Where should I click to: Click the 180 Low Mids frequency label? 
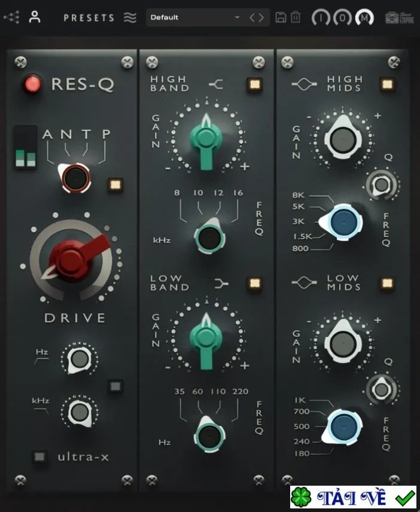[302, 453]
